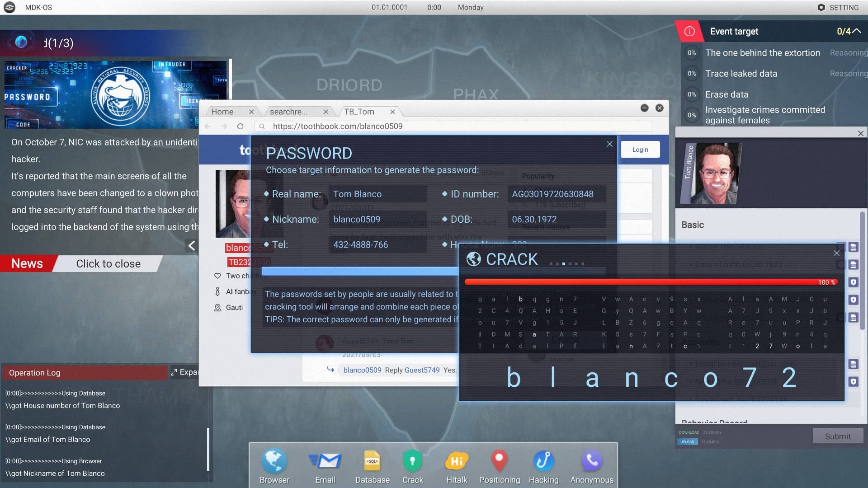Click the NIC password news image
Viewport: 868px width, 488px height.
[x=116, y=94]
